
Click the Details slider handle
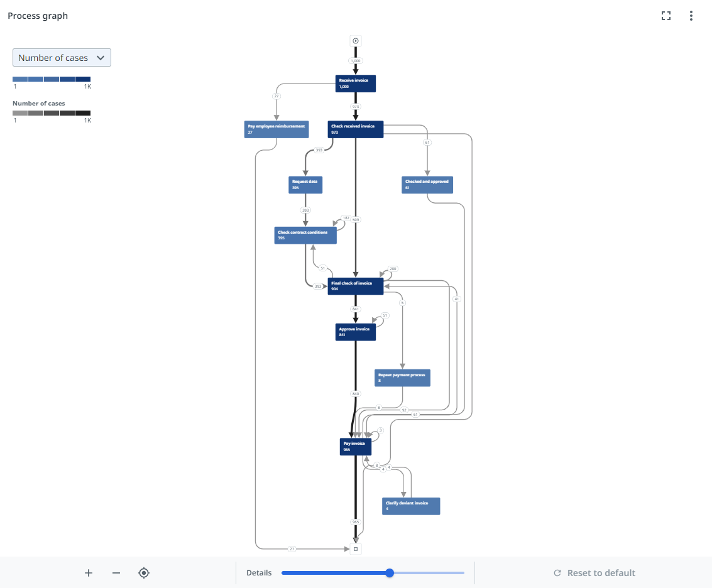[389, 573]
